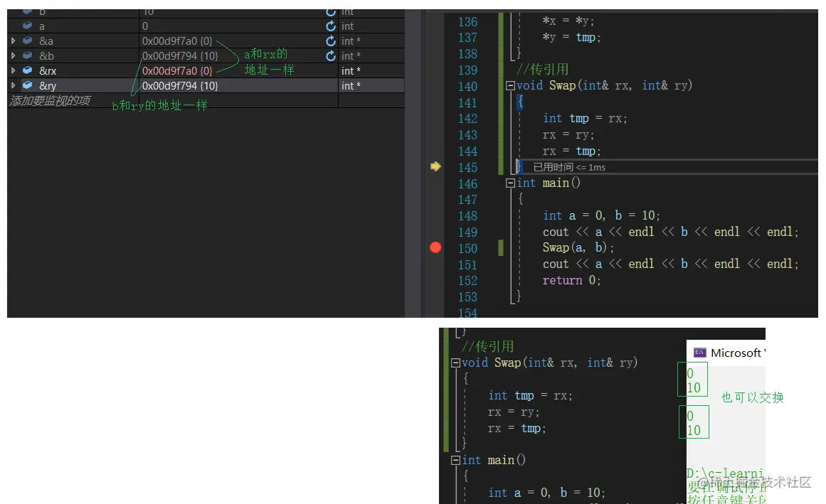Collapse 'int main()' in the lower code snippet
The image size is (826, 504).
point(455,461)
